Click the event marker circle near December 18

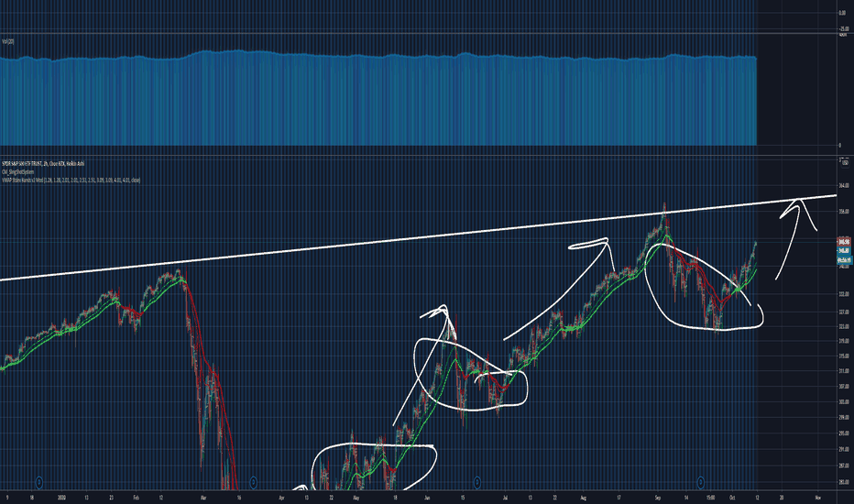[39, 482]
